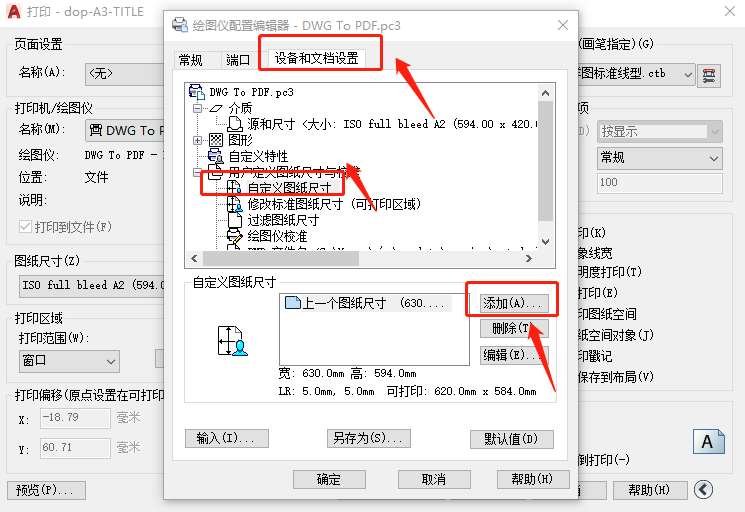Confirm with the 确定 button
The height and width of the screenshot is (512, 745).
[329, 479]
